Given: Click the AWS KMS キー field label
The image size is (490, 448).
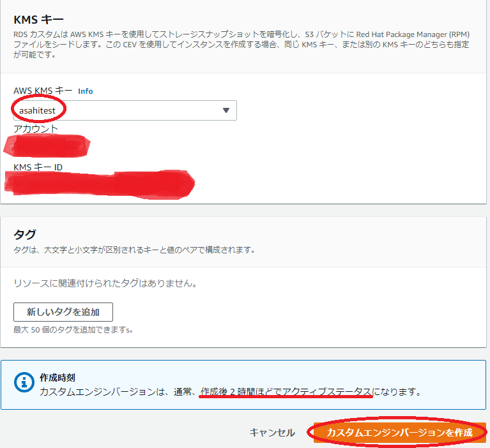Looking at the screenshot, I should [x=43, y=91].
